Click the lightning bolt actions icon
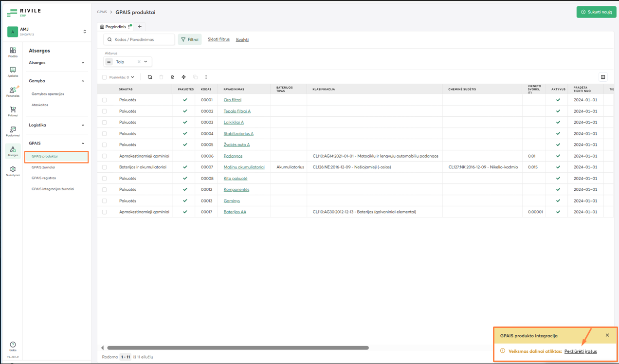Screen dimensions: 619x364 (x=183, y=77)
